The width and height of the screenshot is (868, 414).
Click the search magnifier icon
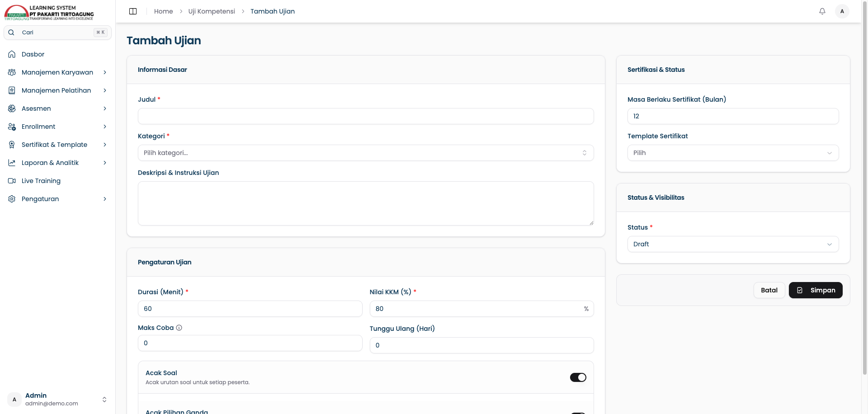point(12,33)
